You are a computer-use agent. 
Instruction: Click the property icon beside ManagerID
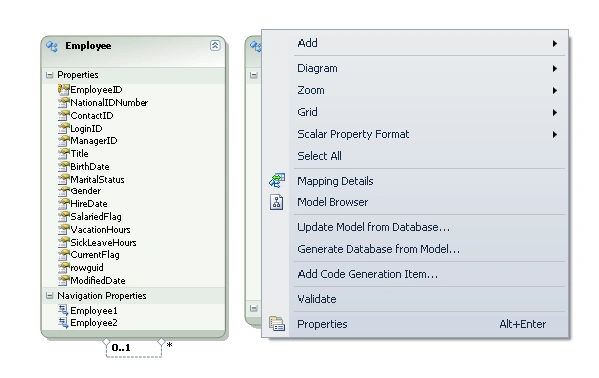[63, 141]
